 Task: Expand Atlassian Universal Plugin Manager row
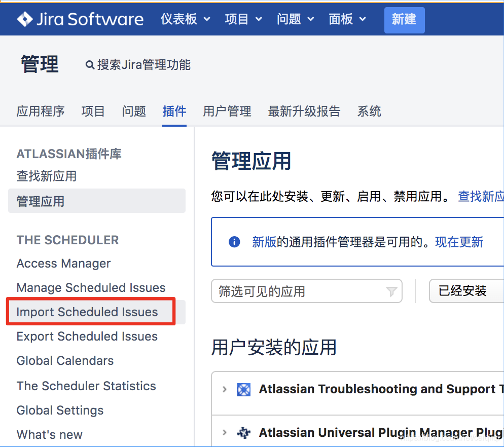pyautogui.click(x=224, y=432)
